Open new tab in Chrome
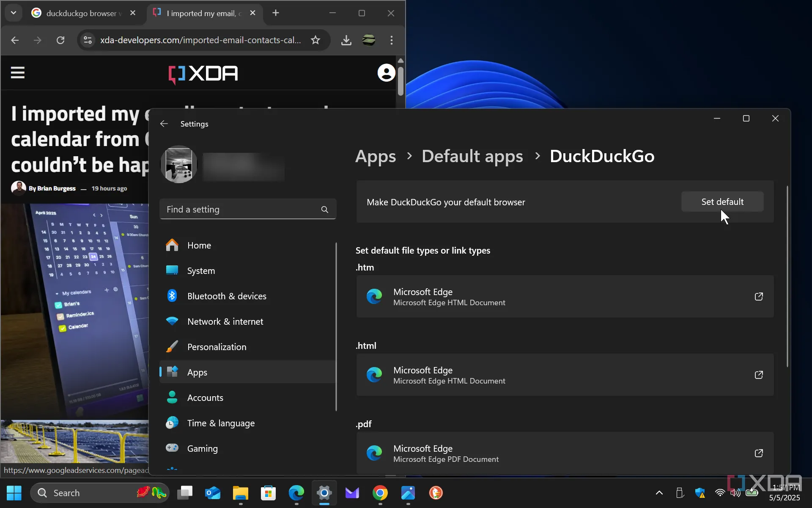Image resolution: width=812 pixels, height=508 pixels. tap(276, 13)
